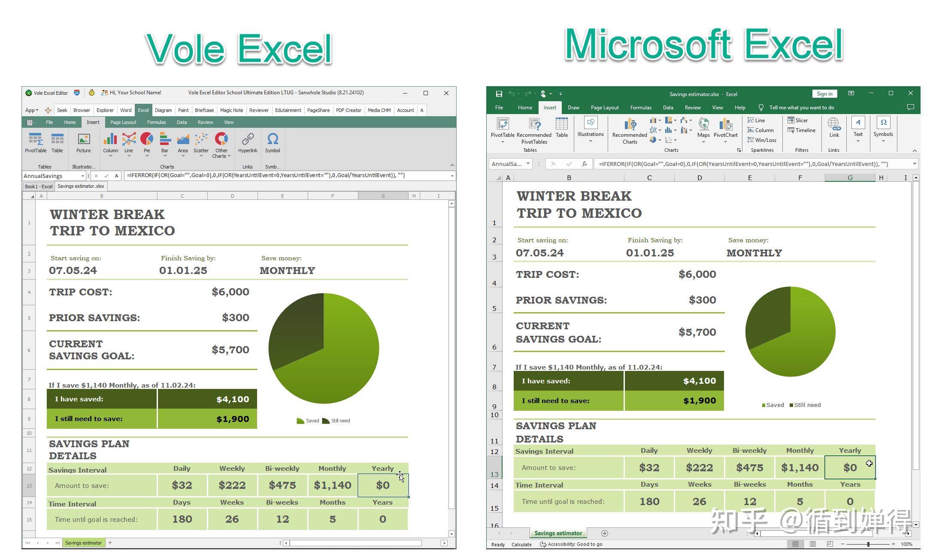Expand the Column chart dropdown in Vole Excel
Screen dimensions: 936x560
point(110,156)
